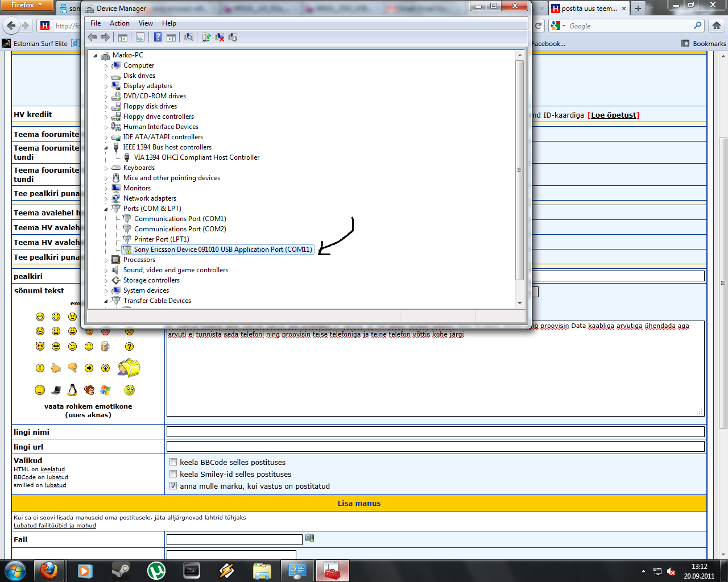Click the Device Manager vertical scrollbar
The image size is (728, 582).
519,171
